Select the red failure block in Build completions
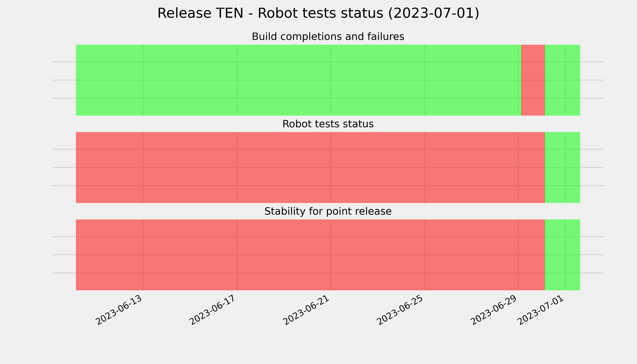Image resolution: width=637 pixels, height=364 pixels. [x=533, y=80]
